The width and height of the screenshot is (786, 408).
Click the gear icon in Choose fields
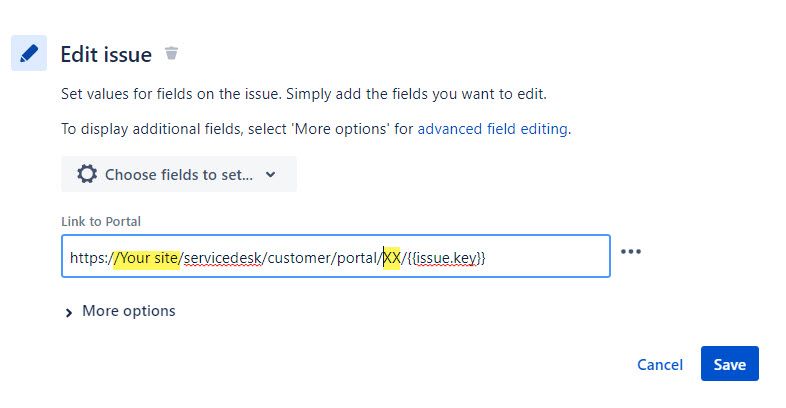click(x=87, y=174)
